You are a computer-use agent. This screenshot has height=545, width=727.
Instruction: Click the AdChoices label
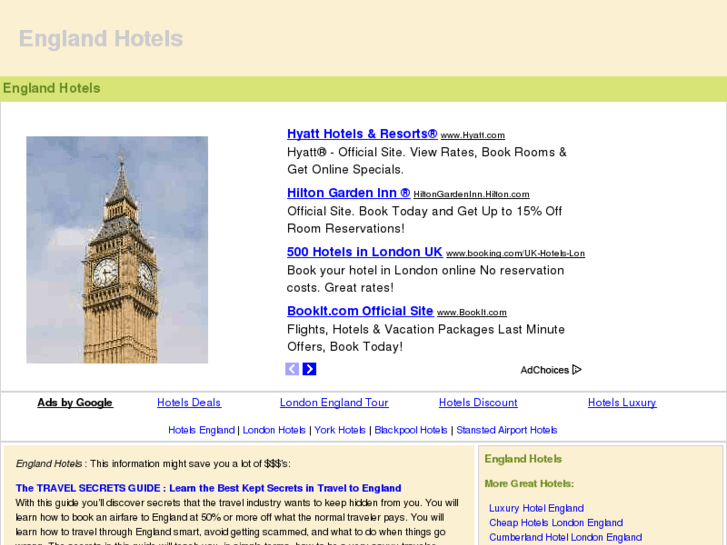pyautogui.click(x=544, y=370)
